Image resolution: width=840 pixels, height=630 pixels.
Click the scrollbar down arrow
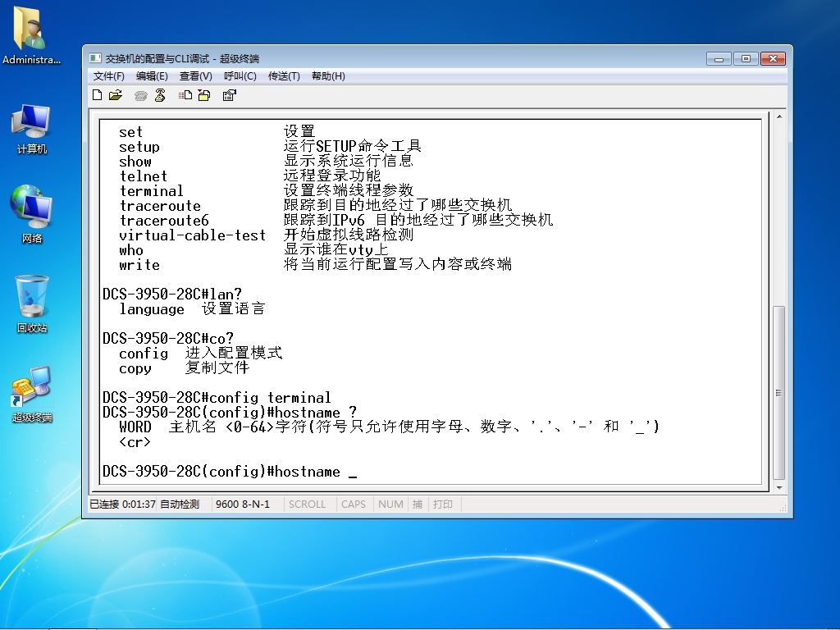pyautogui.click(x=779, y=487)
